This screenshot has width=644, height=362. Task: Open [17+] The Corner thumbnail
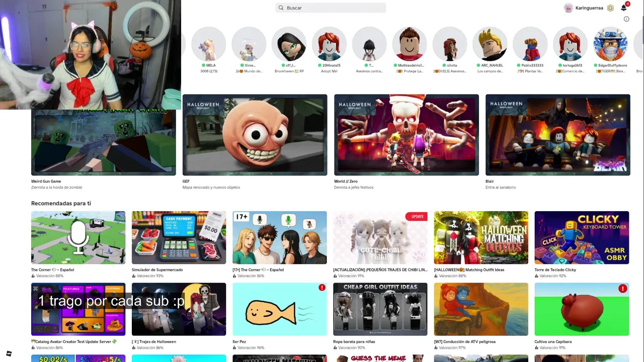279,237
